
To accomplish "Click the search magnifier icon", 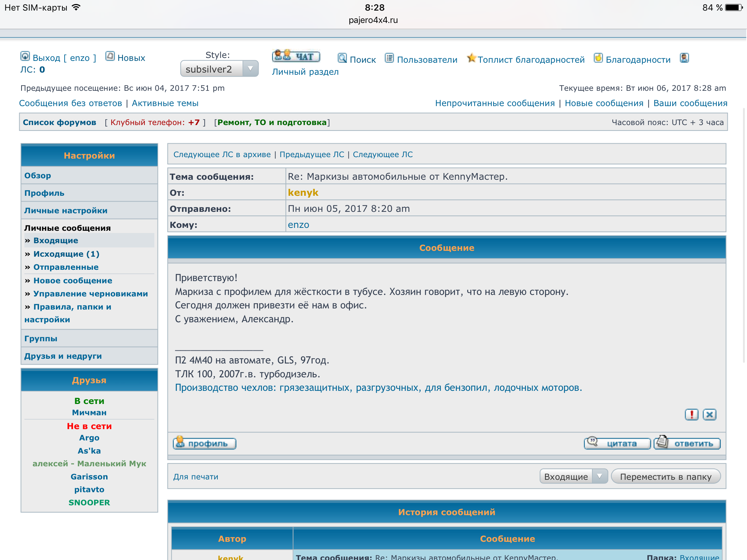I will (342, 58).
